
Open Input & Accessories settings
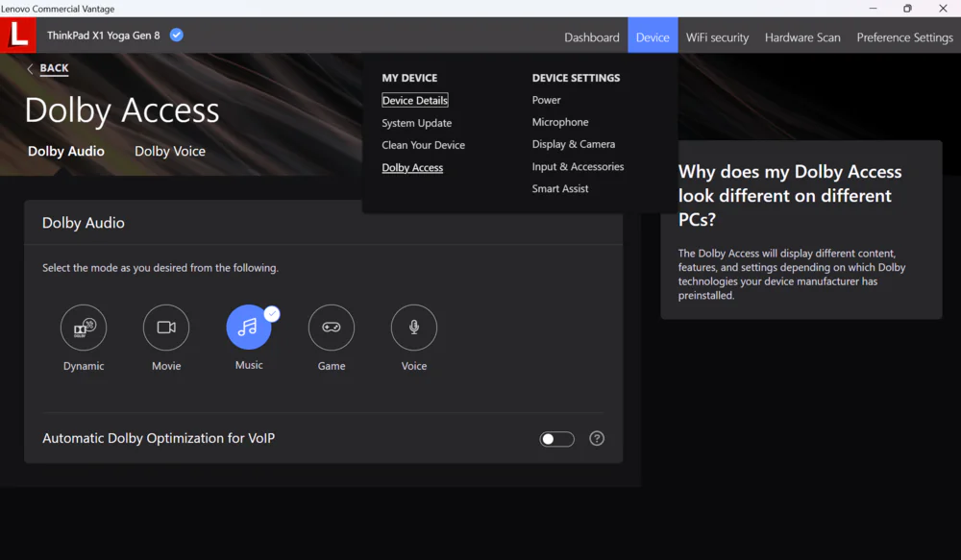click(x=578, y=166)
